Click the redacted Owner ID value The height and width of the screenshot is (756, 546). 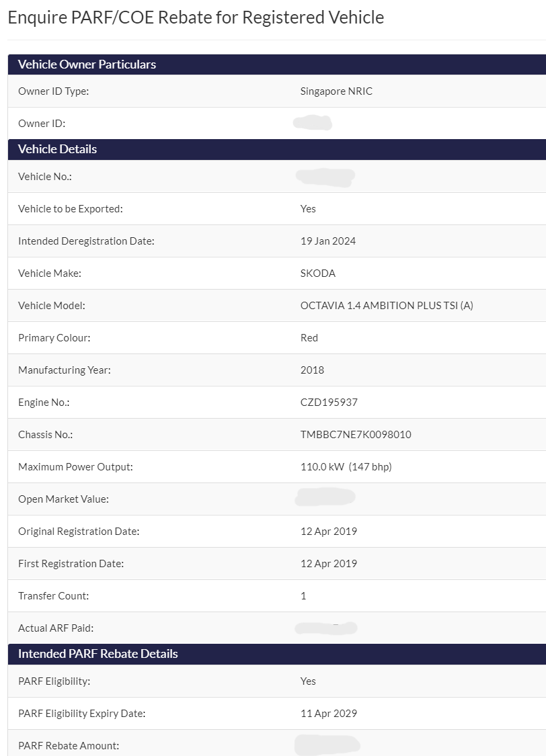[x=313, y=123]
